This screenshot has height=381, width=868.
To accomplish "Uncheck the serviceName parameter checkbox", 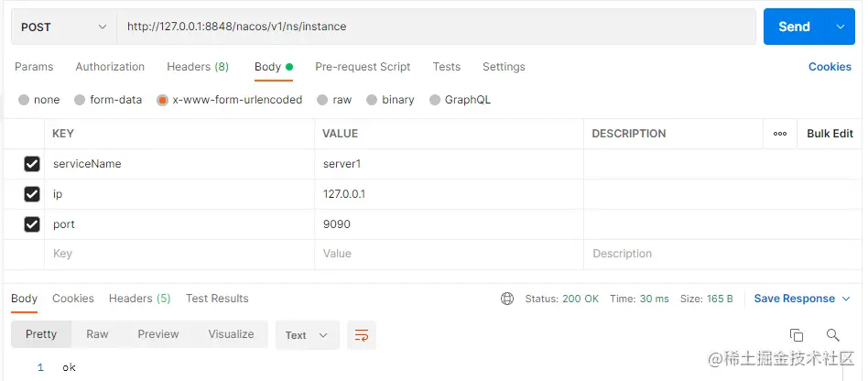I will click(x=32, y=164).
